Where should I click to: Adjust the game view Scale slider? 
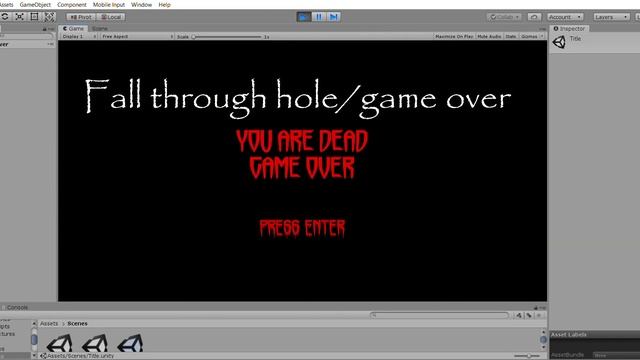[227, 37]
